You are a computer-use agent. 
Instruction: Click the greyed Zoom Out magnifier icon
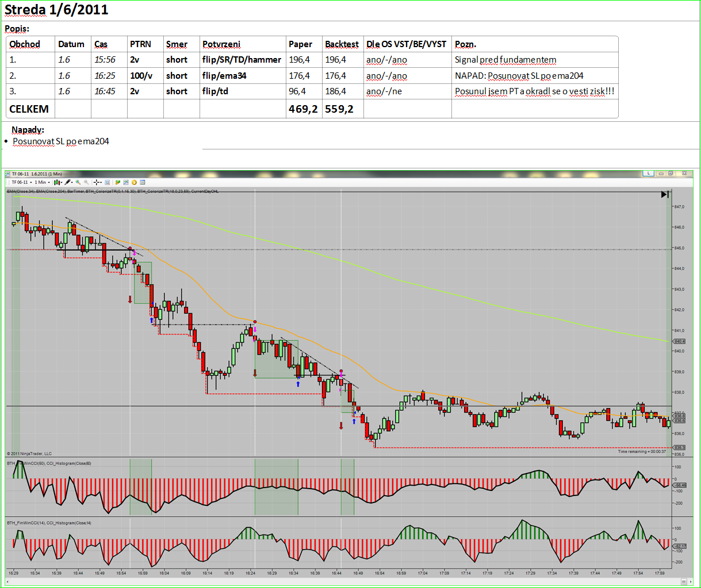pos(86,182)
